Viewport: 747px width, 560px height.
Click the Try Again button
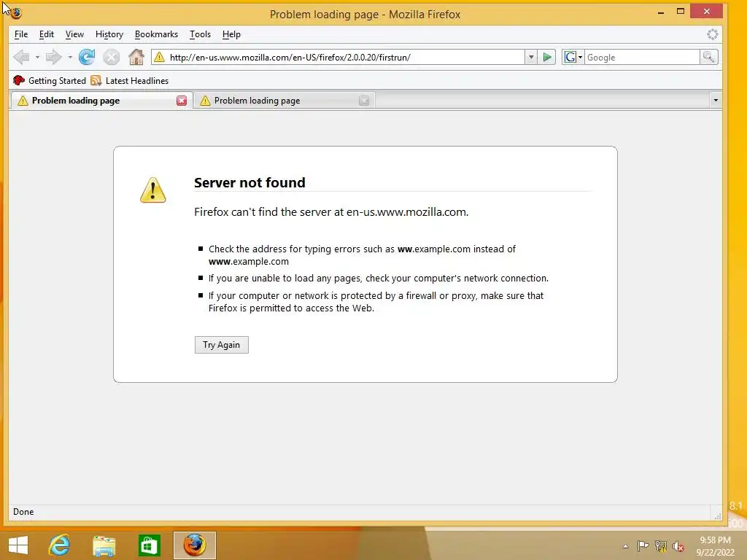pos(222,345)
